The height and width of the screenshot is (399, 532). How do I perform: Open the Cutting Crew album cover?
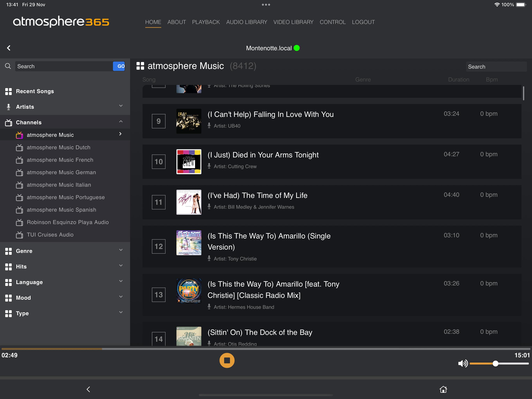(x=189, y=162)
